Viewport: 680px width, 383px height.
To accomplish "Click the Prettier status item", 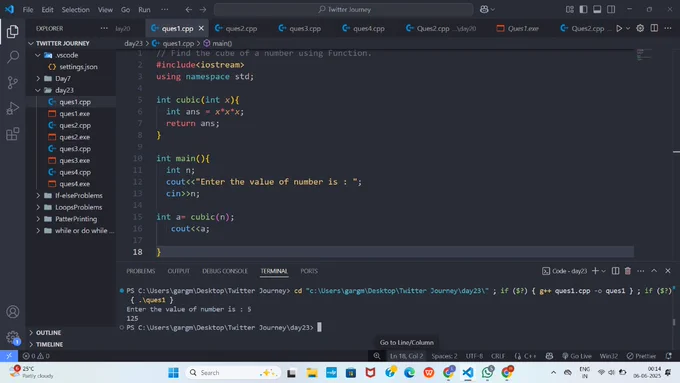I will 641,356.
